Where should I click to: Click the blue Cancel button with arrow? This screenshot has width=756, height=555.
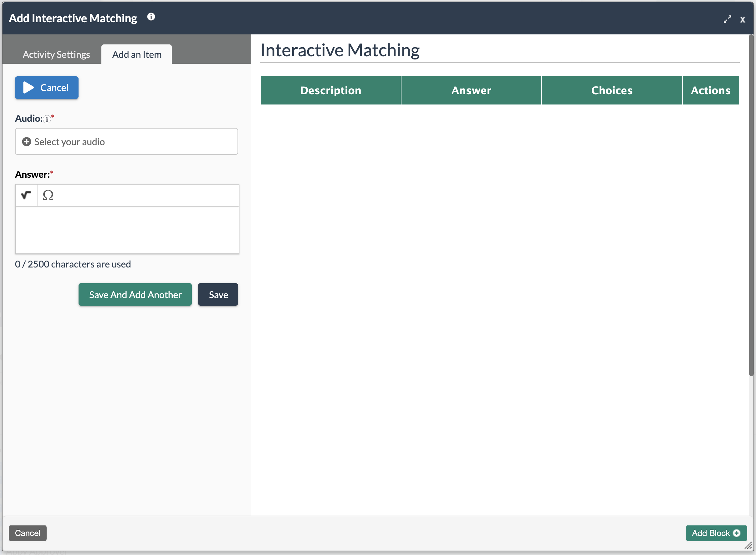point(47,88)
